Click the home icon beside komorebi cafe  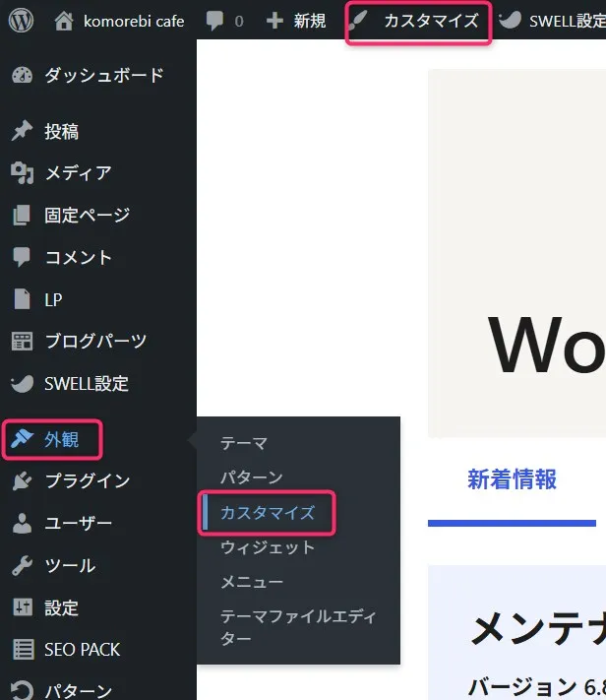click(64, 21)
